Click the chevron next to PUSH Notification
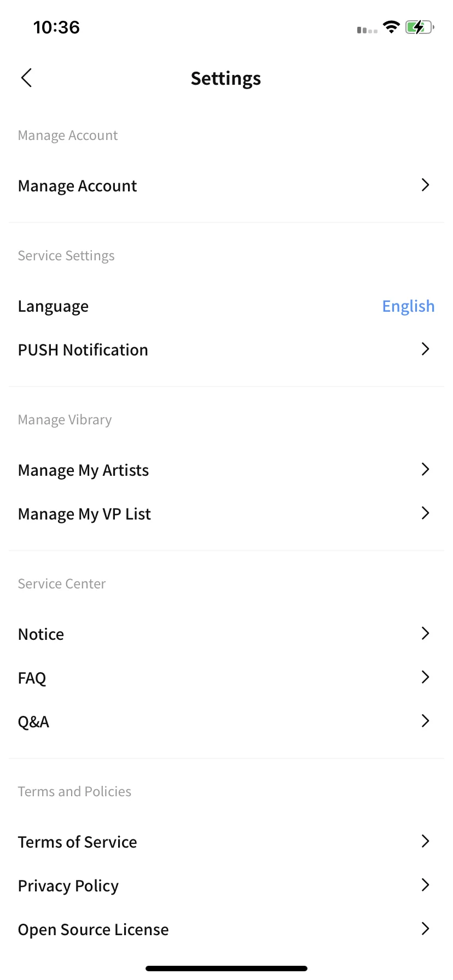Screen dimensions: 453x980 click(425, 349)
